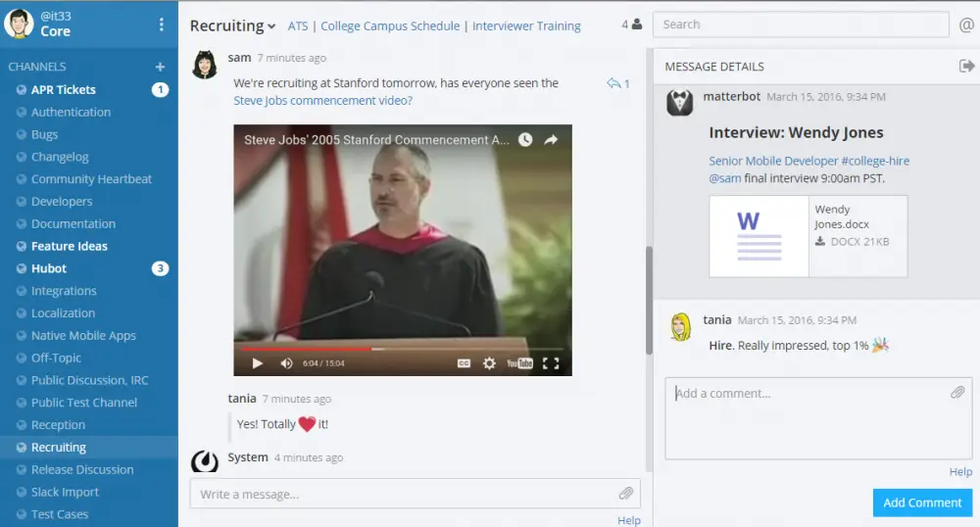The width and height of the screenshot is (980, 527).
Task: Close message details sidebar arrow icon
Action: (x=966, y=67)
